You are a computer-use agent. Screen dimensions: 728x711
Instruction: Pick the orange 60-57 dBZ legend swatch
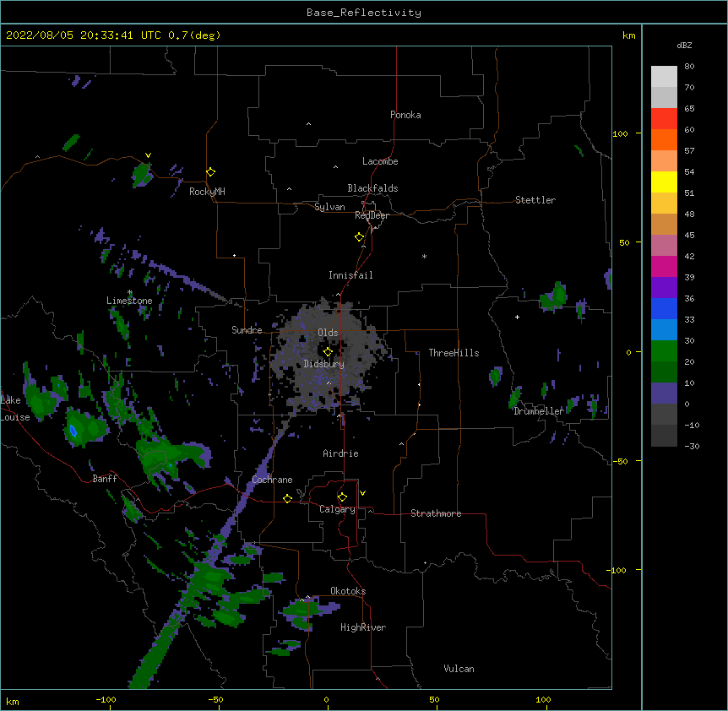[x=664, y=139]
